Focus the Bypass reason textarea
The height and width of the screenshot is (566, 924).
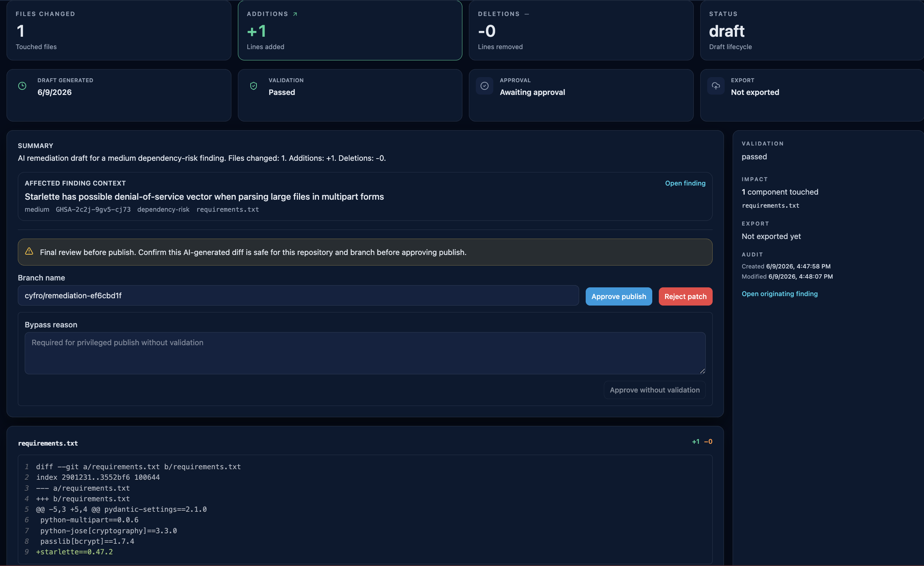(365, 353)
